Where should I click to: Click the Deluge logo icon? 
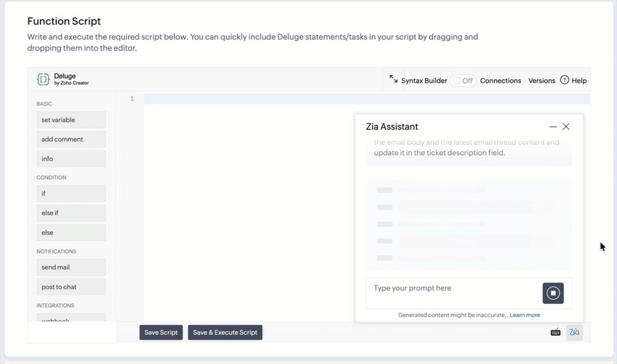[x=43, y=80]
